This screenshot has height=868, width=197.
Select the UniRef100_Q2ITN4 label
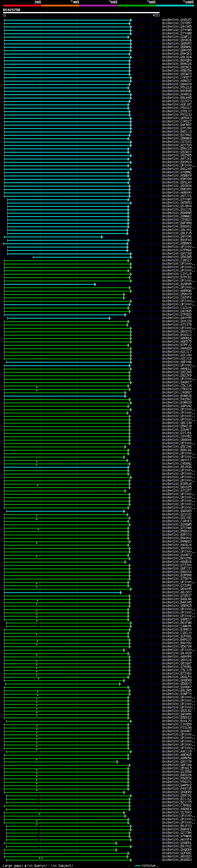tap(177, 832)
